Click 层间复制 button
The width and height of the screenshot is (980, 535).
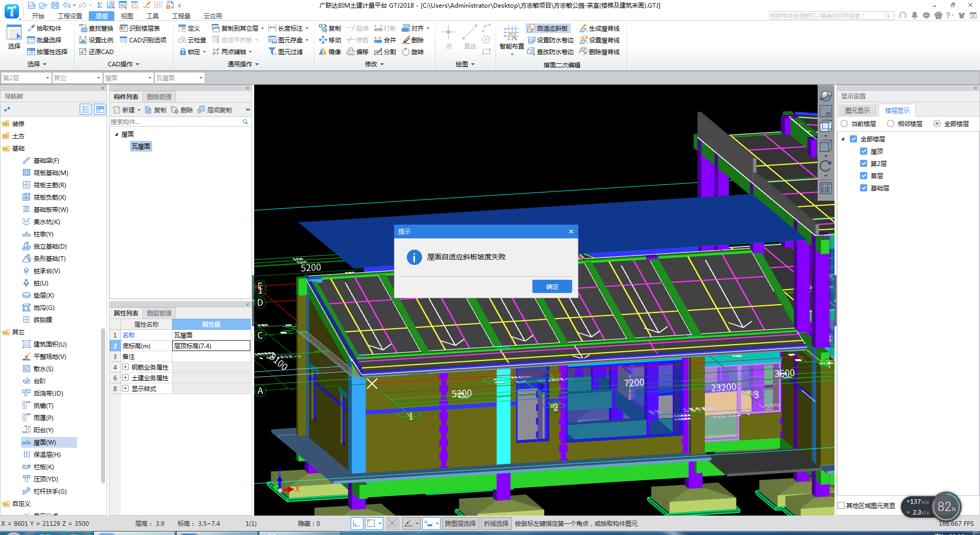[215, 110]
